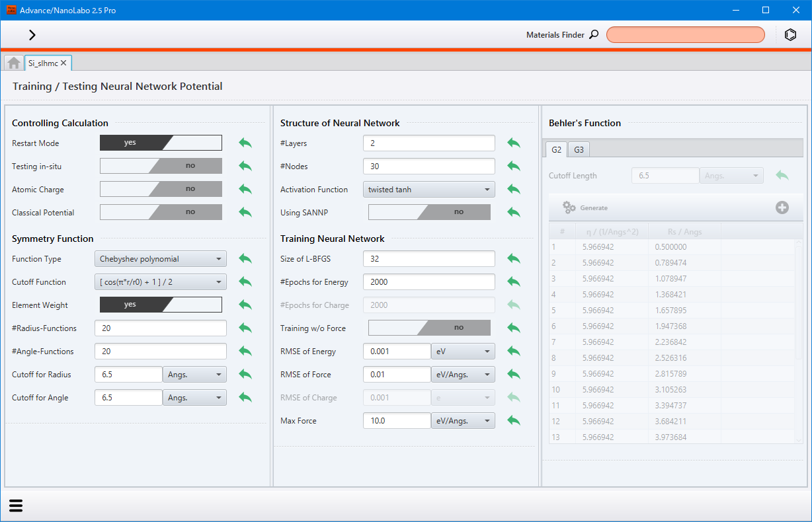Click the Generate button
This screenshot has width=812, height=522.
[585, 207]
